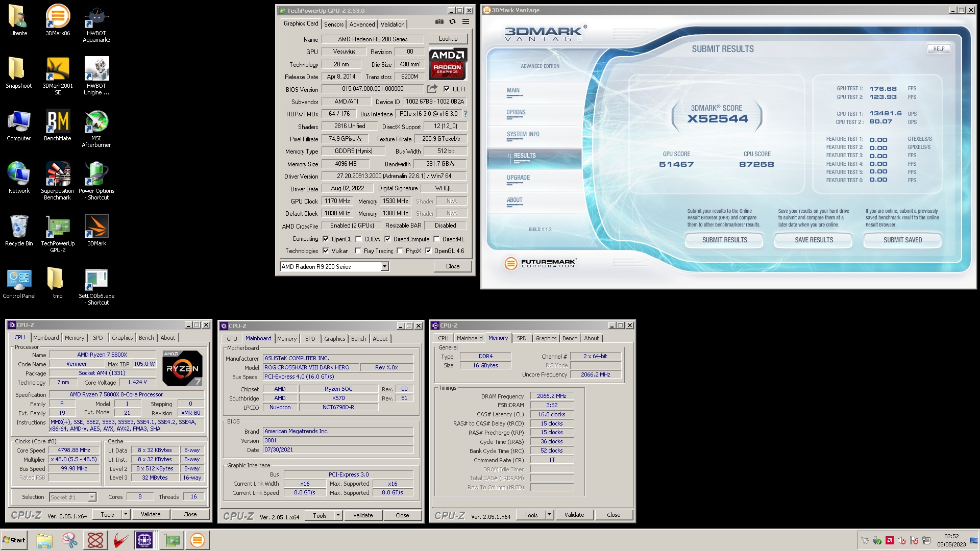Click the GPU Clock value 1170 MHz
980x551 pixels.
337,201
